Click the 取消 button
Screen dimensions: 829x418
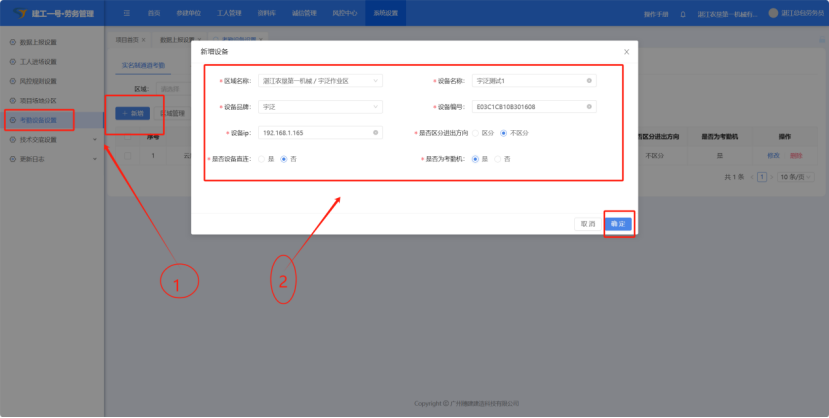[x=587, y=224]
